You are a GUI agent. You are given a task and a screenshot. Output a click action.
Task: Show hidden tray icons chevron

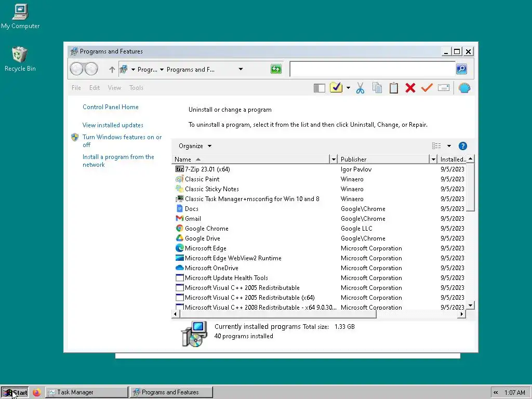click(x=496, y=393)
